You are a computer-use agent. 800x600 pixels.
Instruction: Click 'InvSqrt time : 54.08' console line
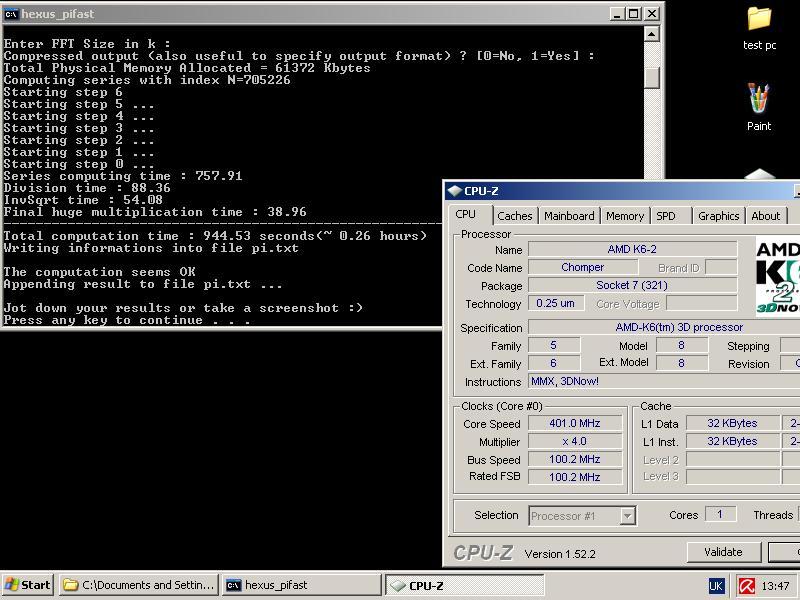tap(83, 200)
